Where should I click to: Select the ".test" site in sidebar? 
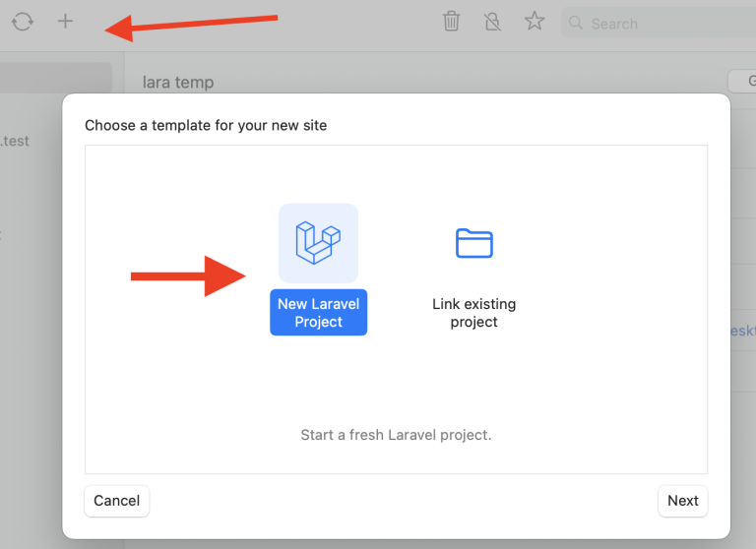(x=16, y=141)
